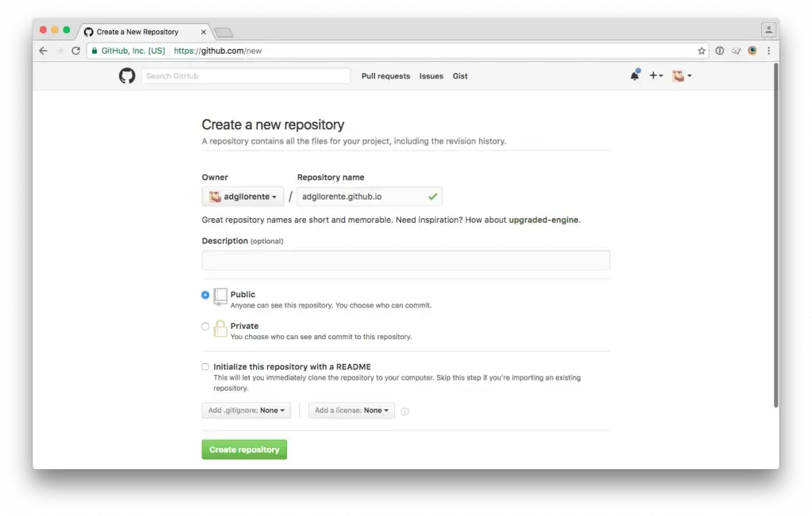
Task: Select the Private repository visibility option
Action: point(205,326)
